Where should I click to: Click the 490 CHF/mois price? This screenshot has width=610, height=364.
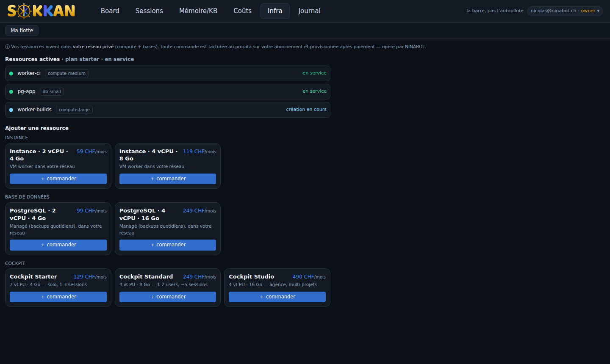[x=309, y=277]
